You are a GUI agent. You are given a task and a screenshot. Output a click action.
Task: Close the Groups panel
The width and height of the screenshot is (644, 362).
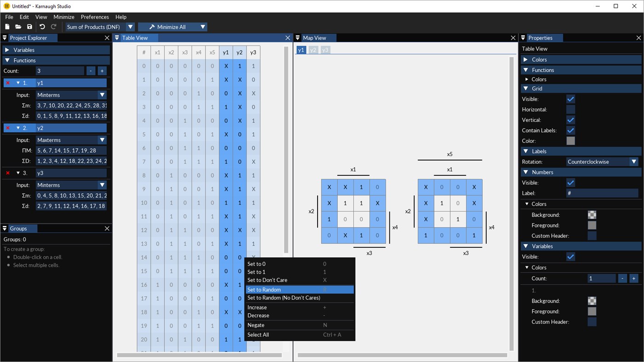(x=107, y=228)
